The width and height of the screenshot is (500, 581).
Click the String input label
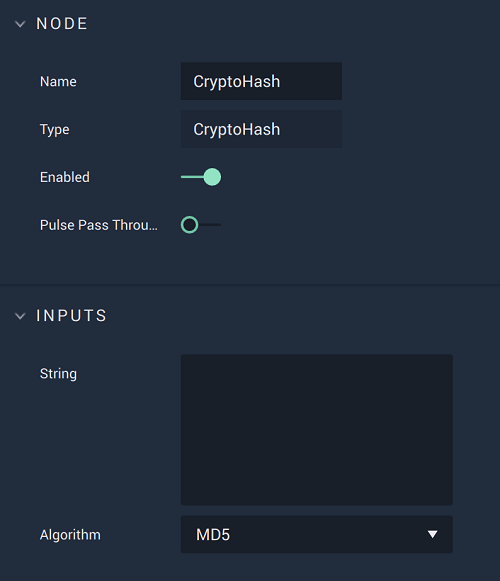tap(58, 374)
